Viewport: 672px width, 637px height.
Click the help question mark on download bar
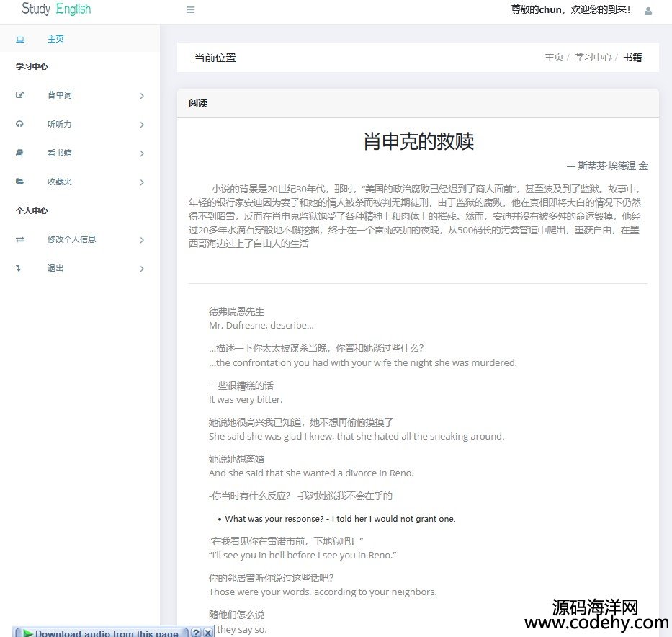[196, 632]
